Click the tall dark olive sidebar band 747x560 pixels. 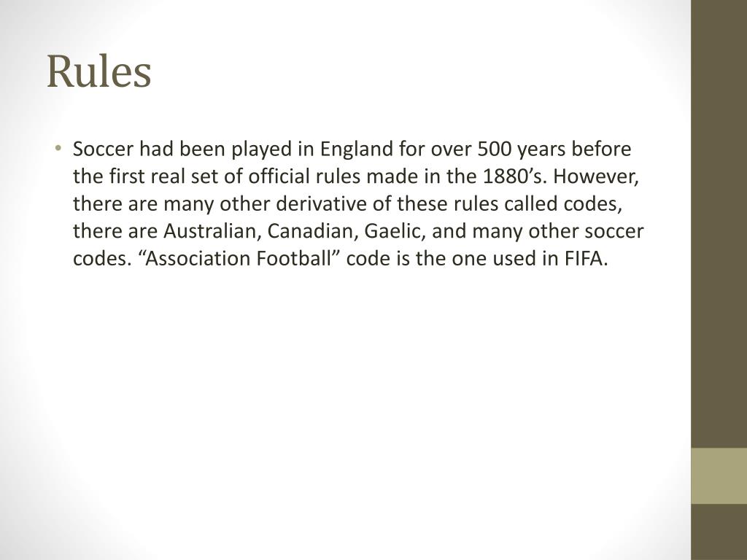click(x=719, y=224)
